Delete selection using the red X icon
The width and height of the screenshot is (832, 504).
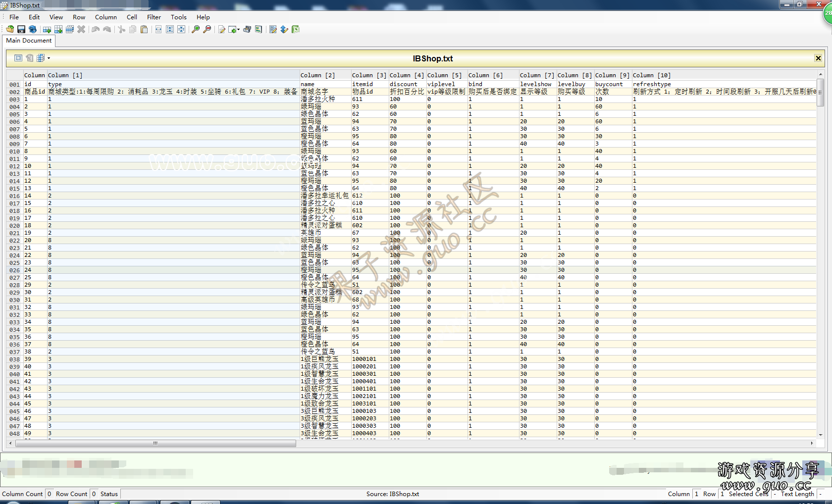81,29
